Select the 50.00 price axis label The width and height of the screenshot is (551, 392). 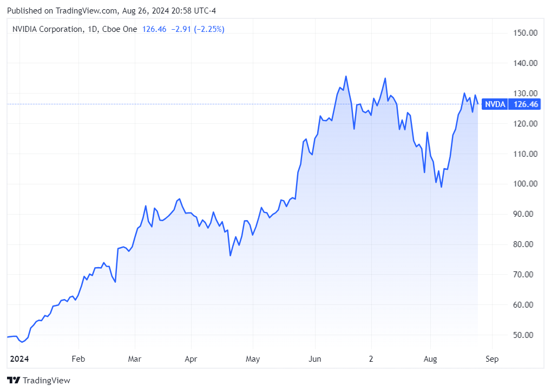(523, 335)
